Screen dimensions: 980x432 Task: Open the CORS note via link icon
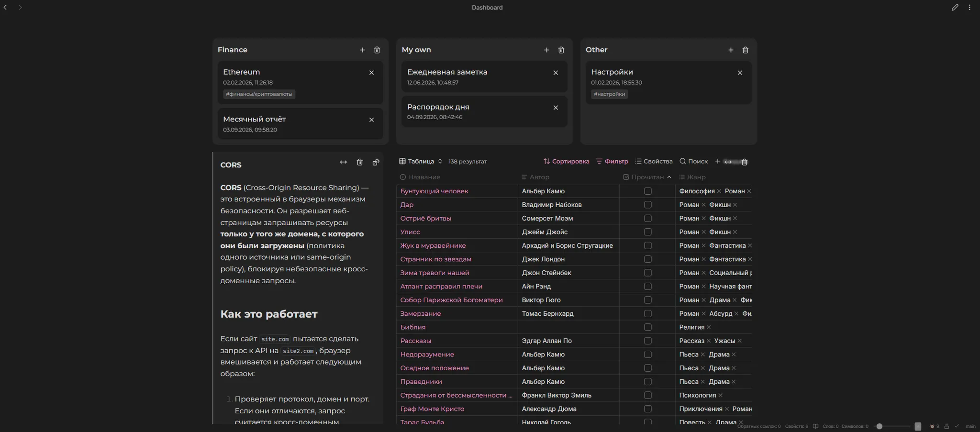tap(376, 162)
